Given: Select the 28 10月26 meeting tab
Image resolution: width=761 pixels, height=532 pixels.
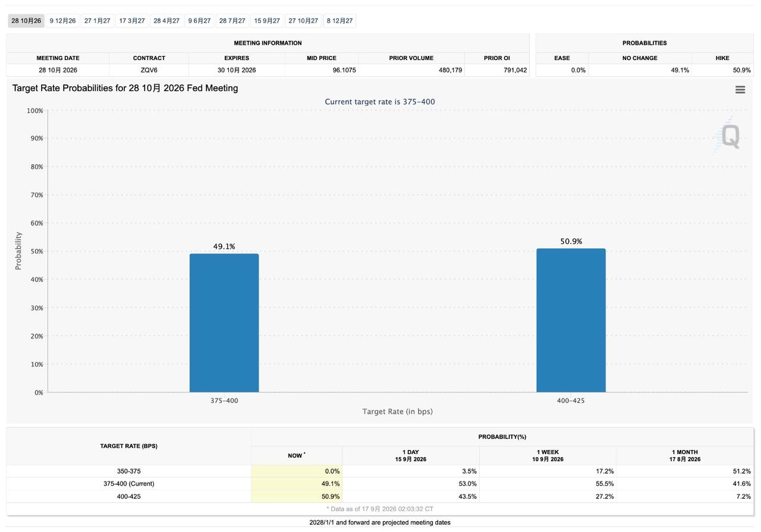Looking at the screenshot, I should click(x=26, y=21).
